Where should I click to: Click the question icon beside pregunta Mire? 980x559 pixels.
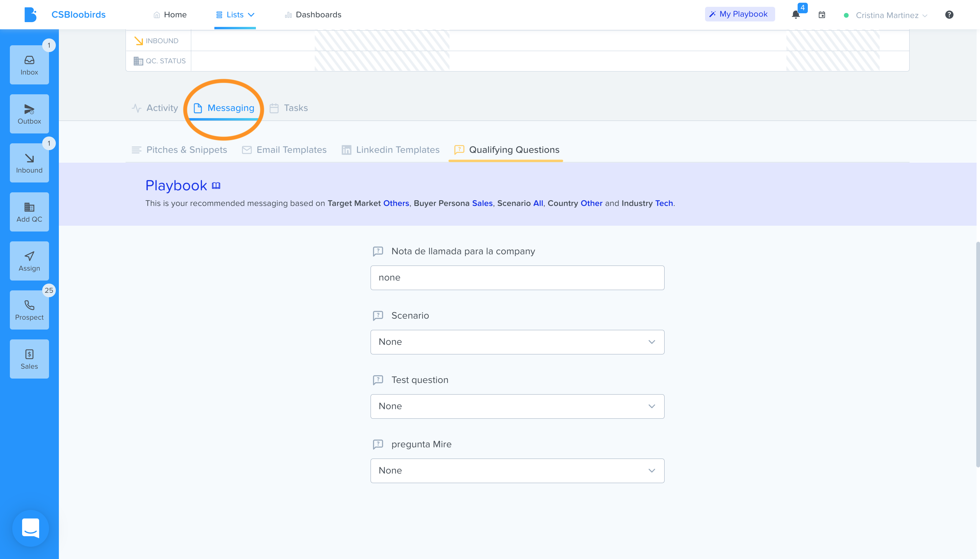[x=378, y=444]
